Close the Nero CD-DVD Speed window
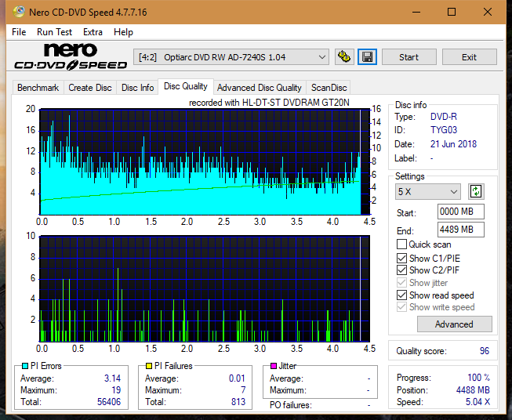The height and width of the screenshot is (420, 512). click(x=488, y=12)
